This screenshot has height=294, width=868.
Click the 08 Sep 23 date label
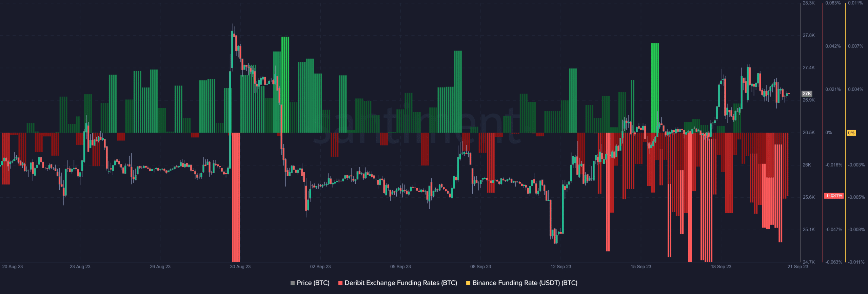tap(480, 267)
